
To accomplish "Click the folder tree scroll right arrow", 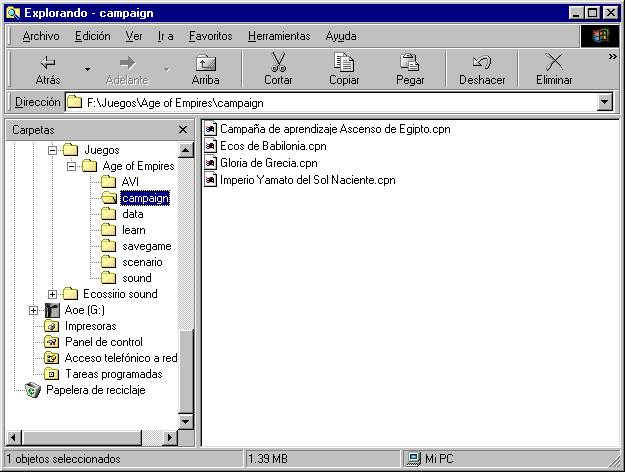I will click(x=170, y=437).
